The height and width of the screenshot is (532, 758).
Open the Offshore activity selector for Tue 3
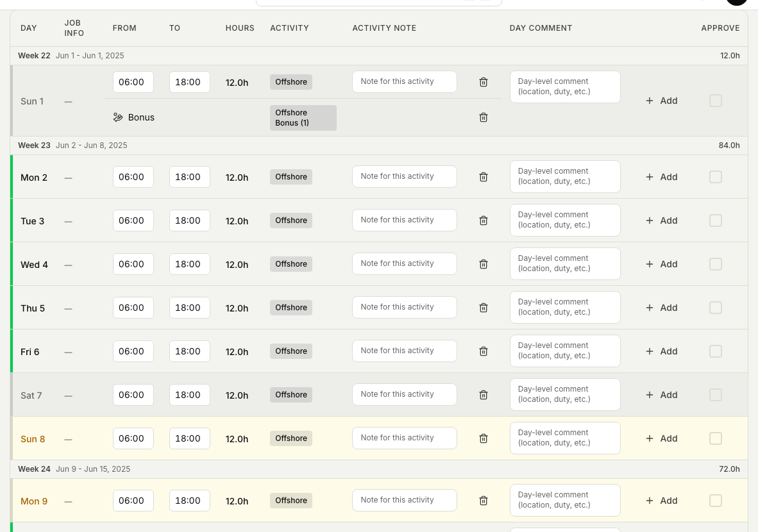tap(291, 220)
